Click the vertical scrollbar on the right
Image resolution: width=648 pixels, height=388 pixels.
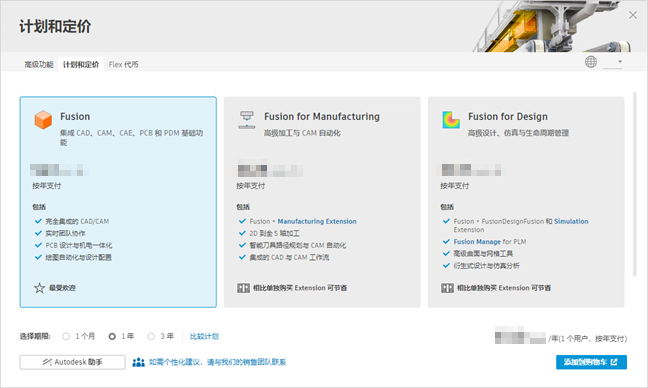tap(635, 184)
